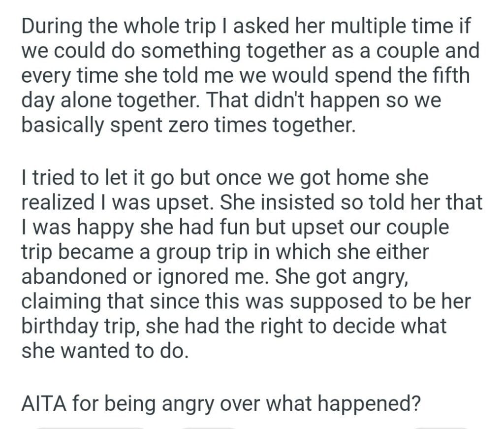Click the phrase "That didn't happen"

pyautogui.click(x=276, y=100)
